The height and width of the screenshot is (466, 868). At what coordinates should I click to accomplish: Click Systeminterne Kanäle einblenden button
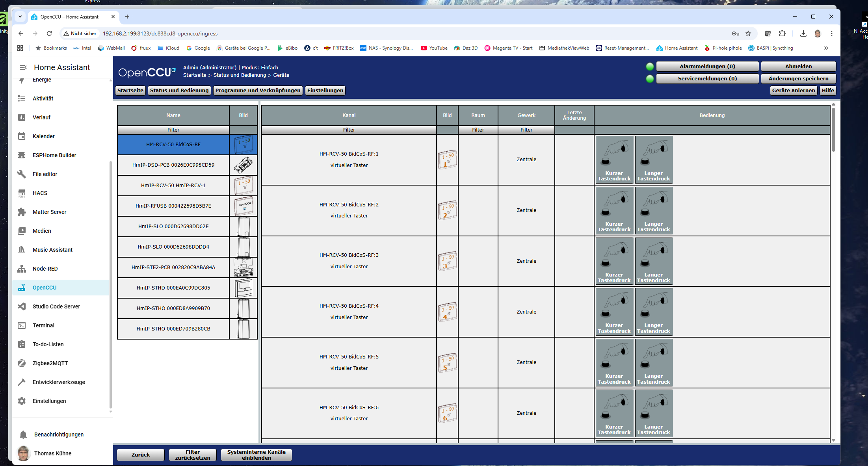pos(256,455)
